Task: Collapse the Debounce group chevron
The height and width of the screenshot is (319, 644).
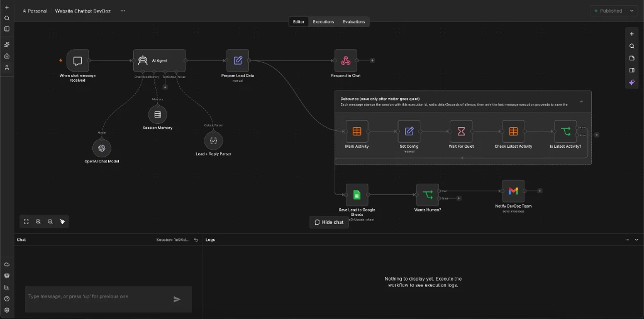Action: pyautogui.click(x=582, y=101)
